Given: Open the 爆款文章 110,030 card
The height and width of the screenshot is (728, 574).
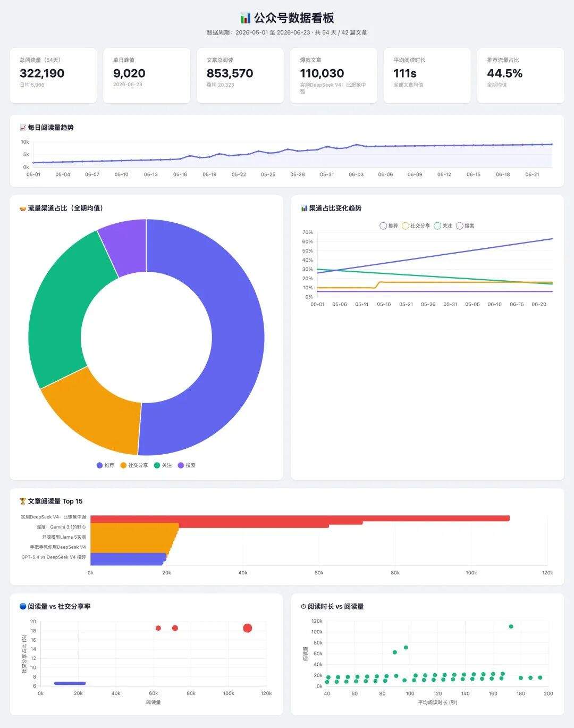Looking at the screenshot, I should click(334, 76).
